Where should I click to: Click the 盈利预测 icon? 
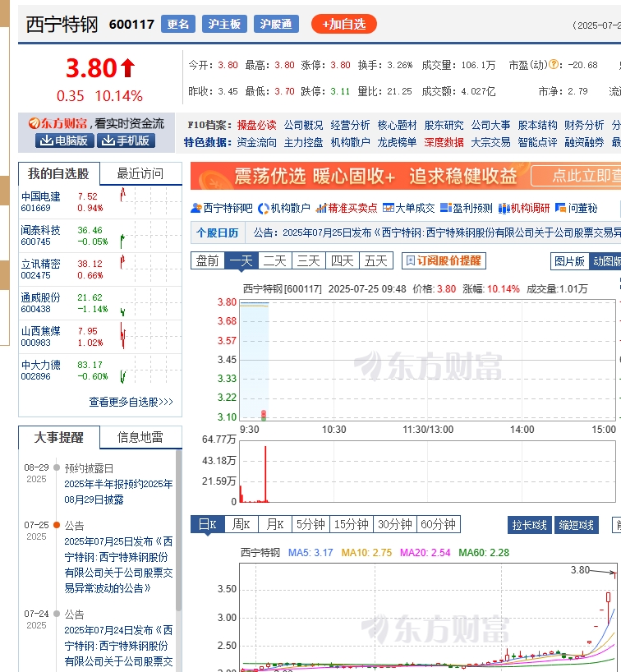point(446,209)
